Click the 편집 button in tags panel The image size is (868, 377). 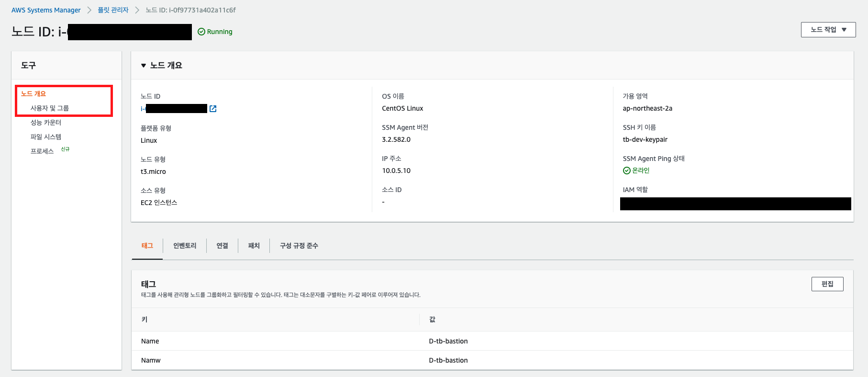(827, 284)
